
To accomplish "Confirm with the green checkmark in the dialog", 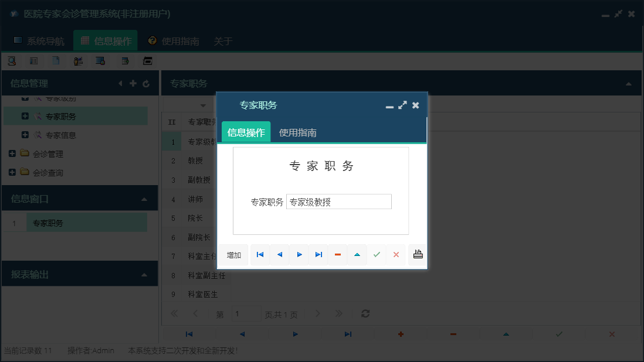I will (377, 254).
